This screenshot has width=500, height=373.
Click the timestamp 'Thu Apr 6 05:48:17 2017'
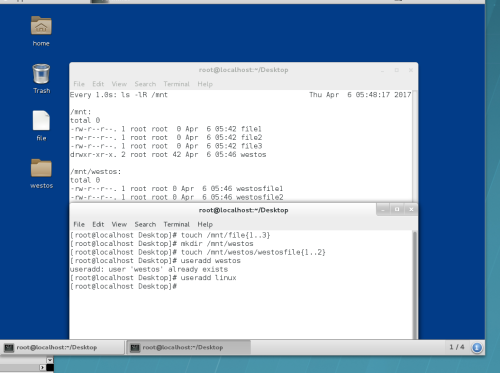coord(360,95)
